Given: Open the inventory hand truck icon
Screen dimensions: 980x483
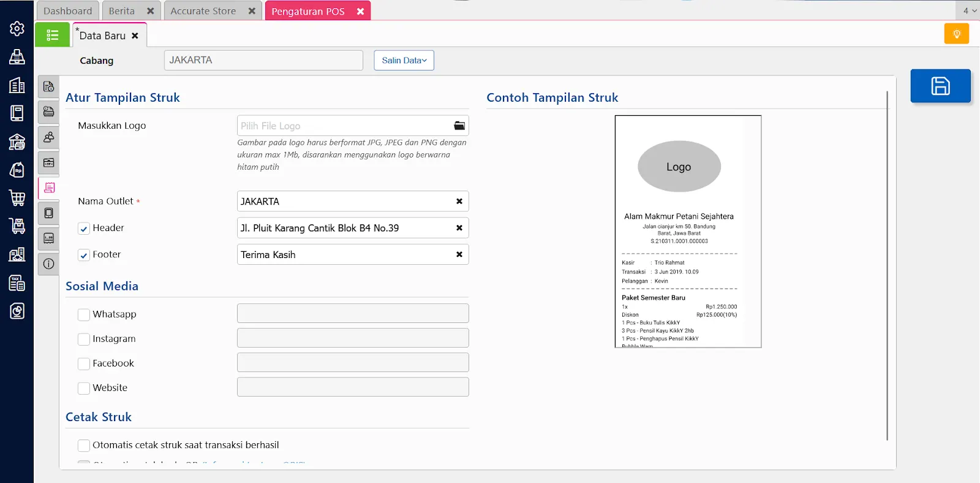Looking at the screenshot, I should (17, 226).
